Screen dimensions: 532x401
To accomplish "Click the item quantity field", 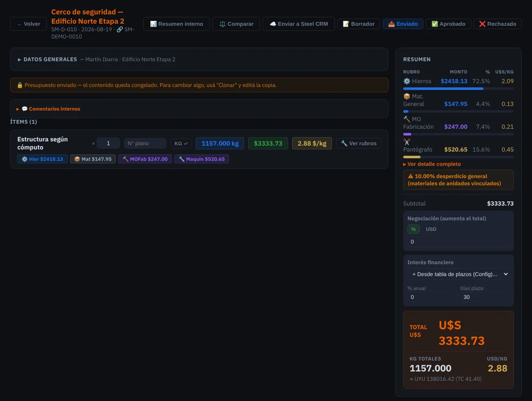I will click(x=108, y=144).
